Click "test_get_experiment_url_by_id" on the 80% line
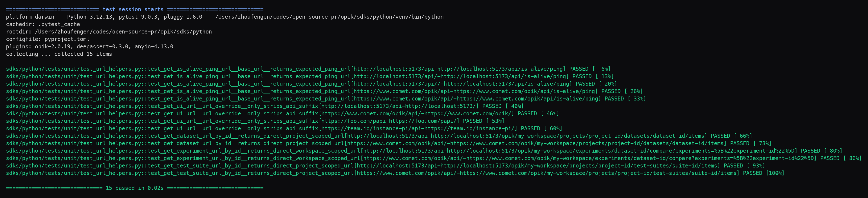The height and width of the screenshot is (198, 868). click(194, 151)
